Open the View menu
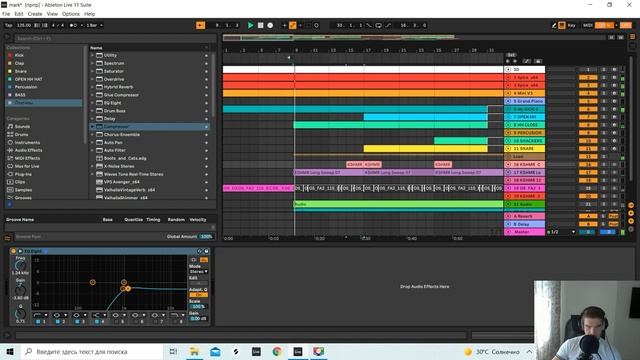 pos(52,14)
